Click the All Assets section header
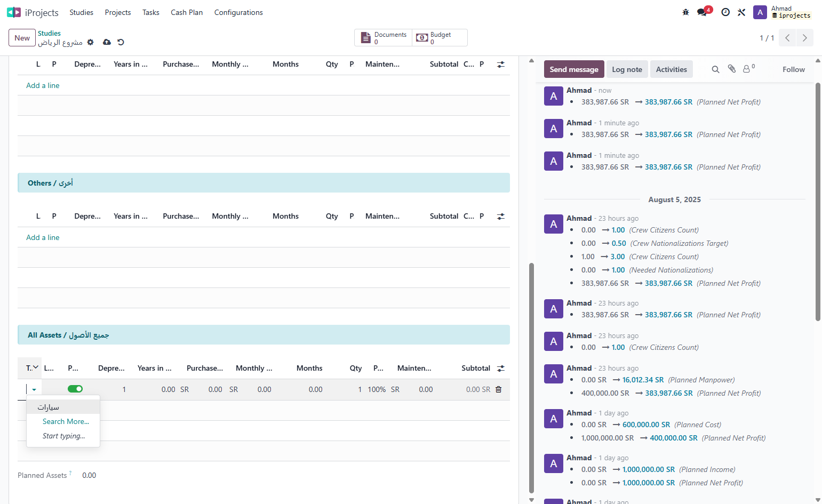 [x=264, y=335]
